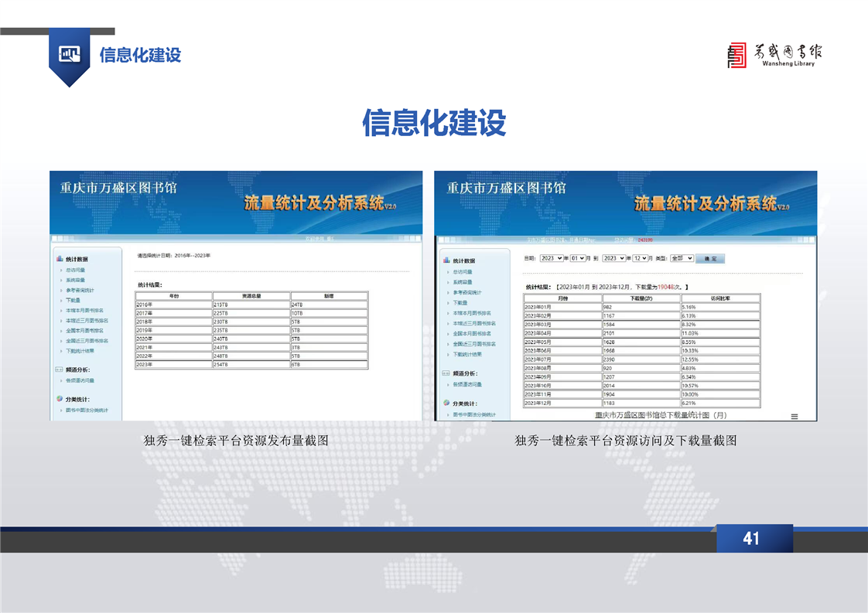Expand the end month 12 dropdown
The image size is (868, 613).
click(640, 258)
